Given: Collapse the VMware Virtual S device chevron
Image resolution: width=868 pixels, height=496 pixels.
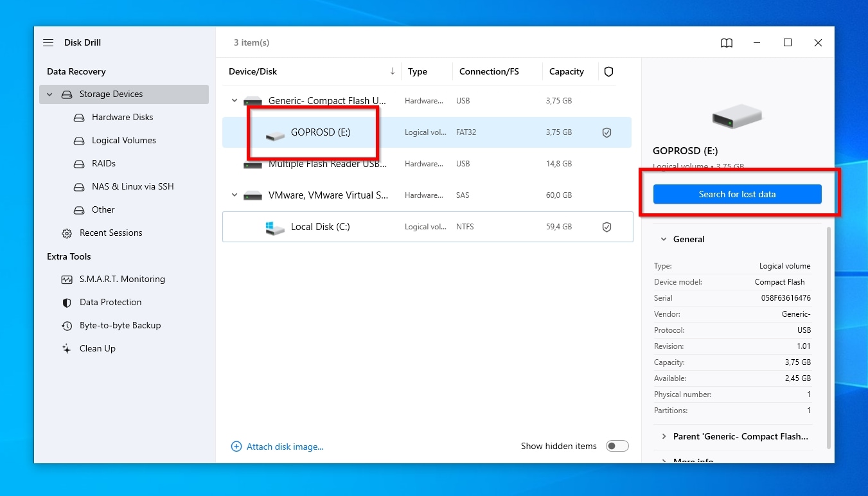Looking at the screenshot, I should click(235, 195).
